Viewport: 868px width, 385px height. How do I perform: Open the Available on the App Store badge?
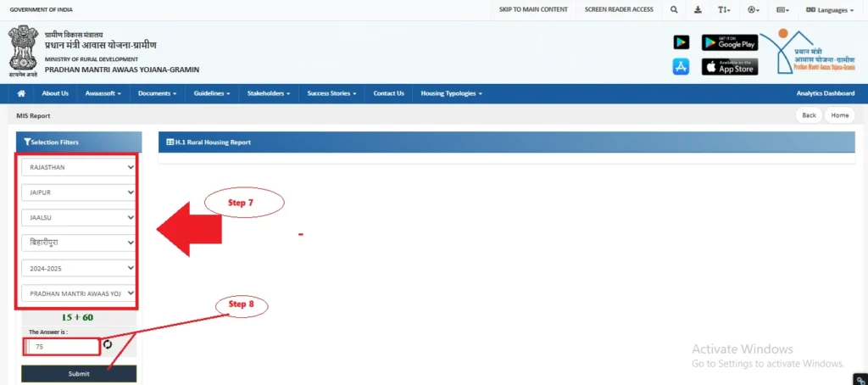coord(730,66)
